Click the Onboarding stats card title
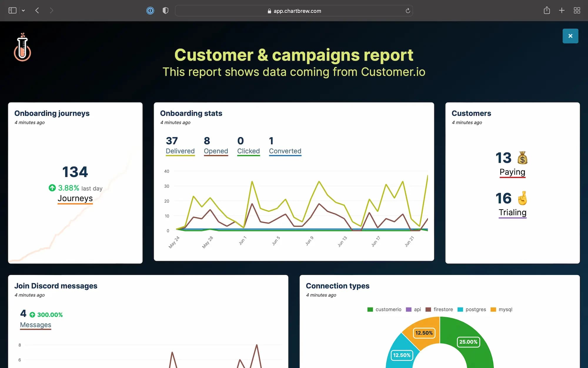The width and height of the screenshot is (588, 368). coord(191,113)
